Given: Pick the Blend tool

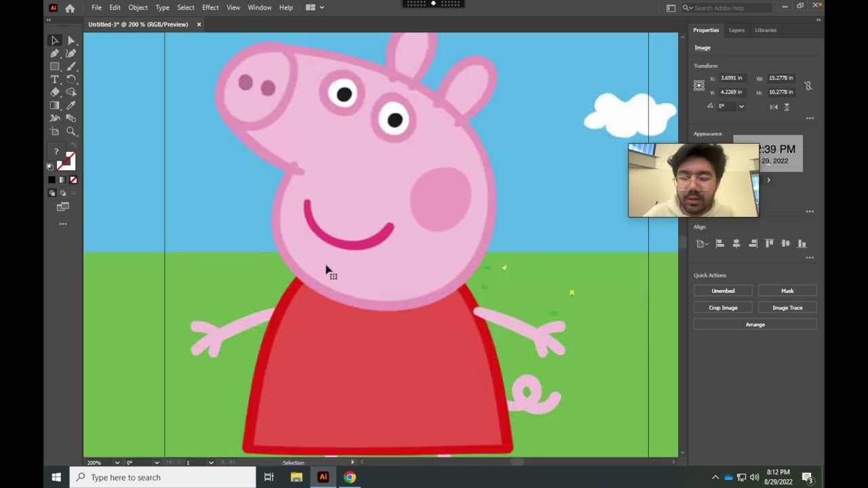Looking at the screenshot, I should click(x=71, y=118).
